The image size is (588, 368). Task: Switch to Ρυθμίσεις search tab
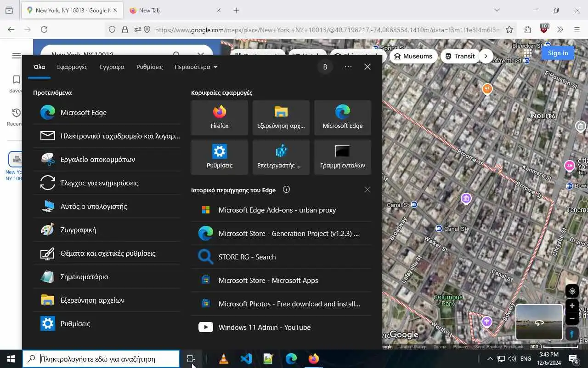click(149, 67)
